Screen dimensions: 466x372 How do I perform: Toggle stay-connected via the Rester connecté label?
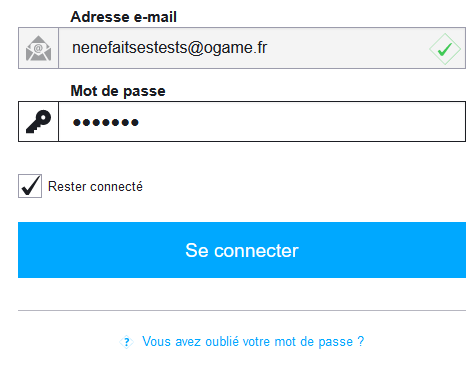pyautogui.click(x=95, y=186)
